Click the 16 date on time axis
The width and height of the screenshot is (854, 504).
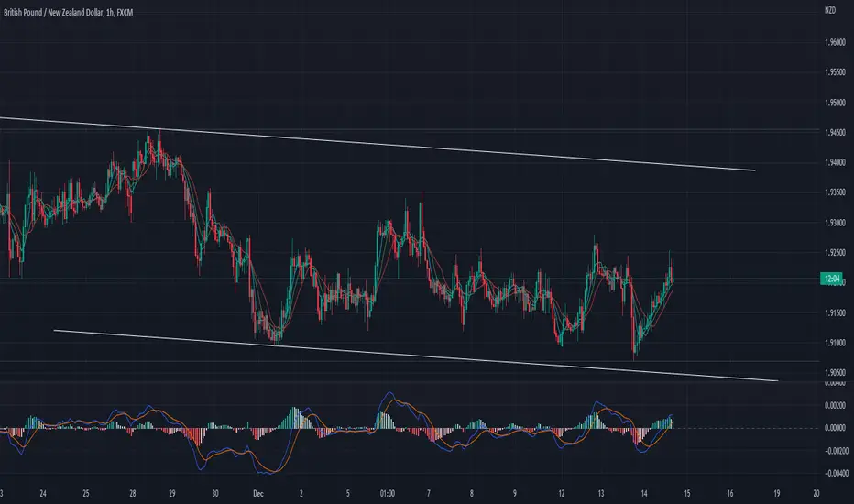point(729,494)
